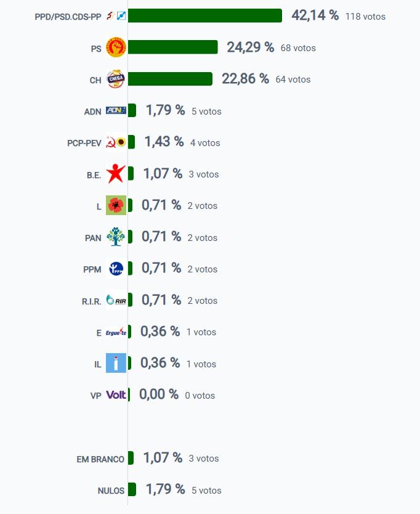This screenshot has height=514, width=420.
Task: Click the NULOS label
Action: 111,491
